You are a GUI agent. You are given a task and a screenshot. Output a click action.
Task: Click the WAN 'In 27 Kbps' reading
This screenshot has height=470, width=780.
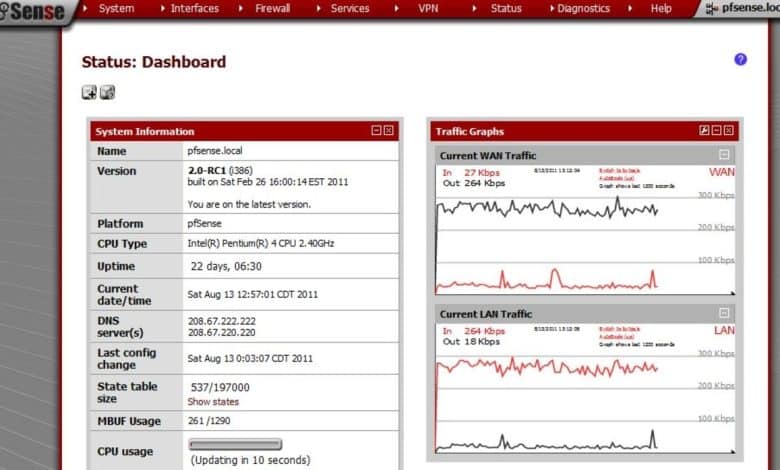(x=471, y=173)
